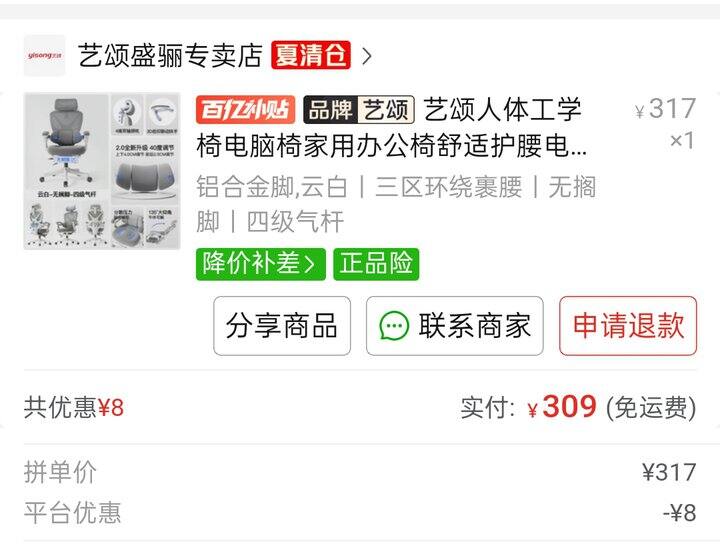720x546 pixels.
Task: Open the yisong store logo icon
Action: pos(44,56)
